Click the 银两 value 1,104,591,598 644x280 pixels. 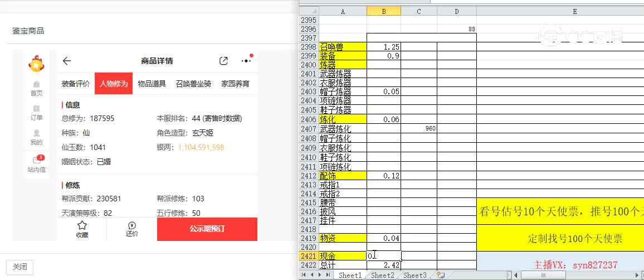pos(201,147)
